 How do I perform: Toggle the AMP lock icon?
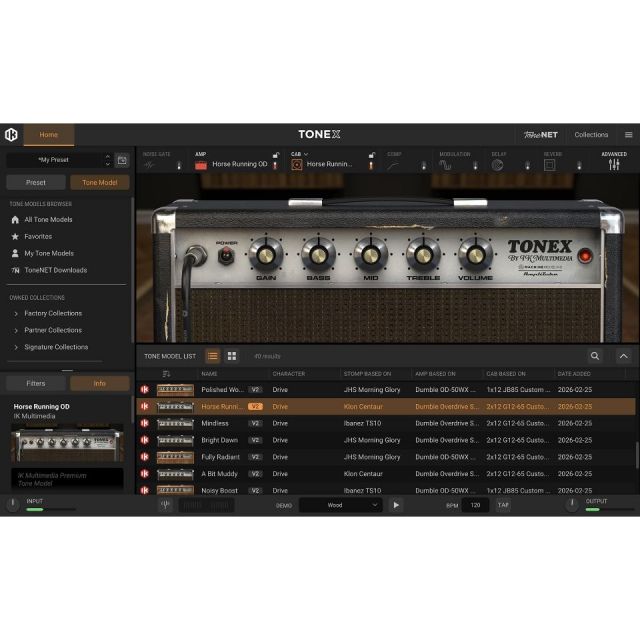tap(276, 155)
